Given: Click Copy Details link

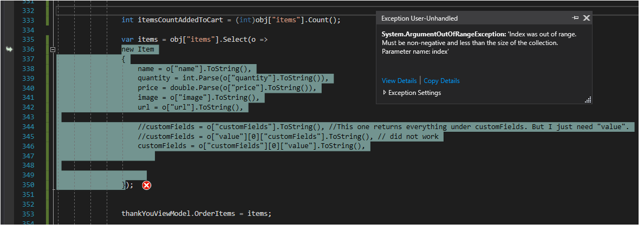Looking at the screenshot, I should 441,81.
